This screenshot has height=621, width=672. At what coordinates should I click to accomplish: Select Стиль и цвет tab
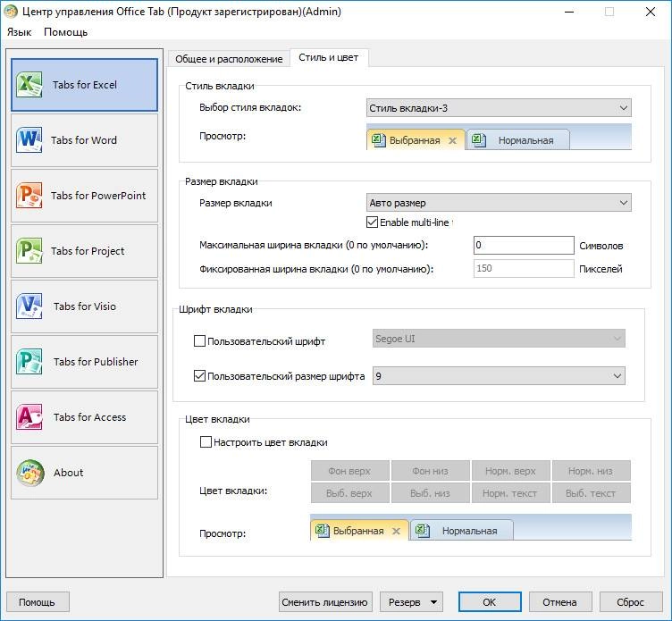tap(328, 57)
